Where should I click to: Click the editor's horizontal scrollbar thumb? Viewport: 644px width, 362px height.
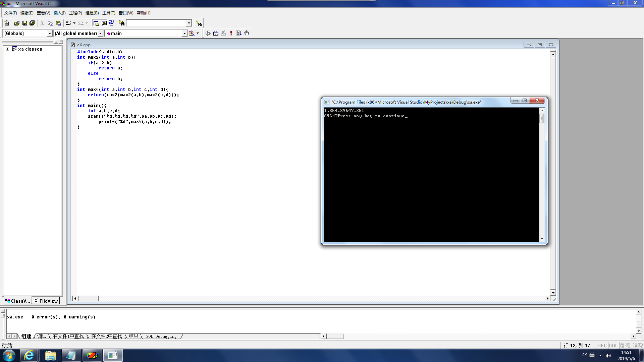(88, 298)
